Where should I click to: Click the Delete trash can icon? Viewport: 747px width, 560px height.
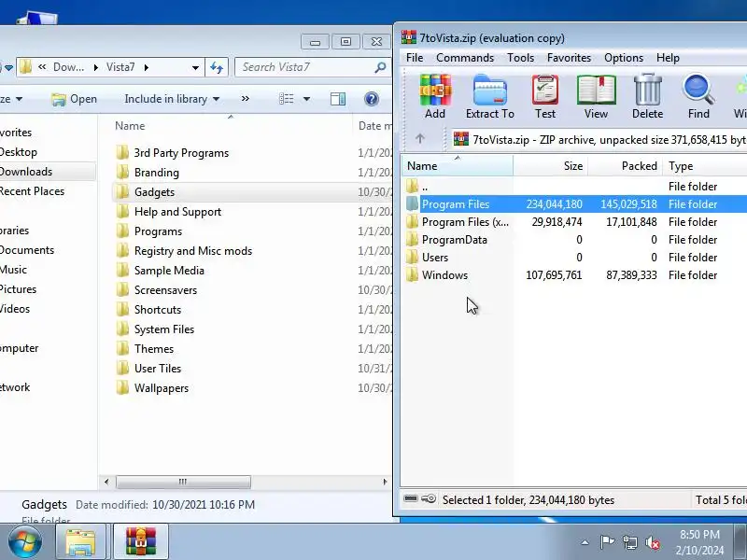pyautogui.click(x=647, y=90)
